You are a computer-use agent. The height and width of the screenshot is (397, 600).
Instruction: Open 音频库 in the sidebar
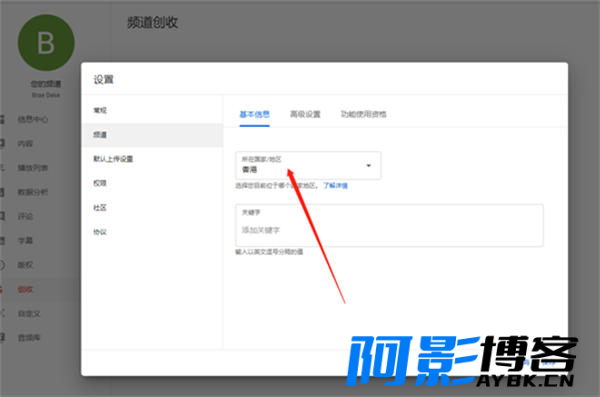point(29,338)
